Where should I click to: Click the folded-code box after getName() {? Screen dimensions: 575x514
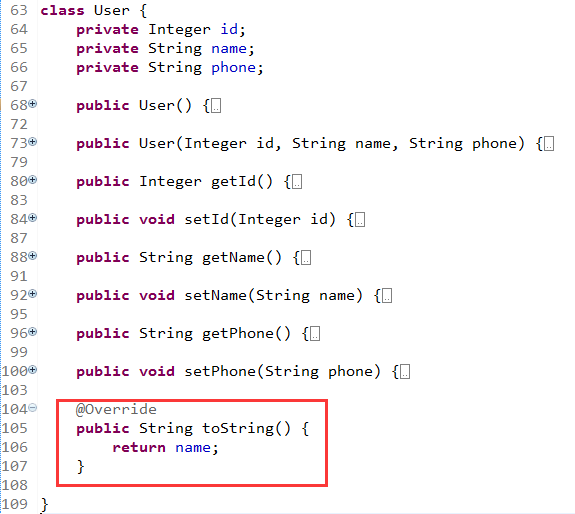(x=307, y=258)
